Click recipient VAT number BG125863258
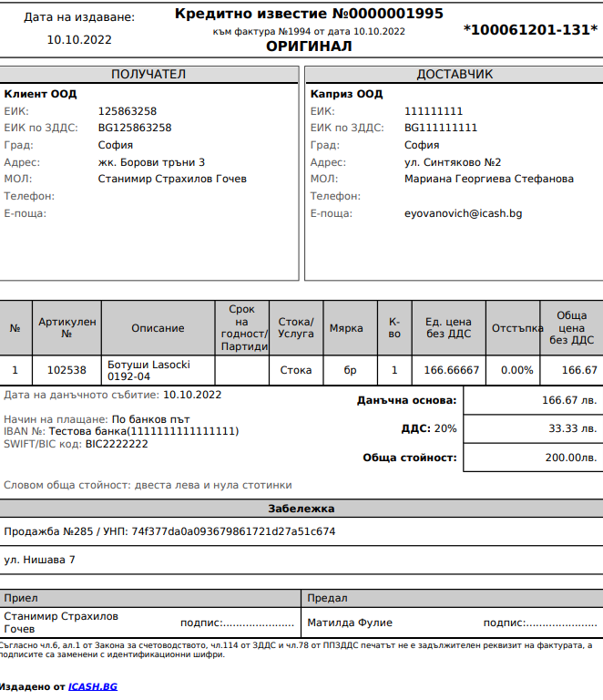 coord(135,128)
